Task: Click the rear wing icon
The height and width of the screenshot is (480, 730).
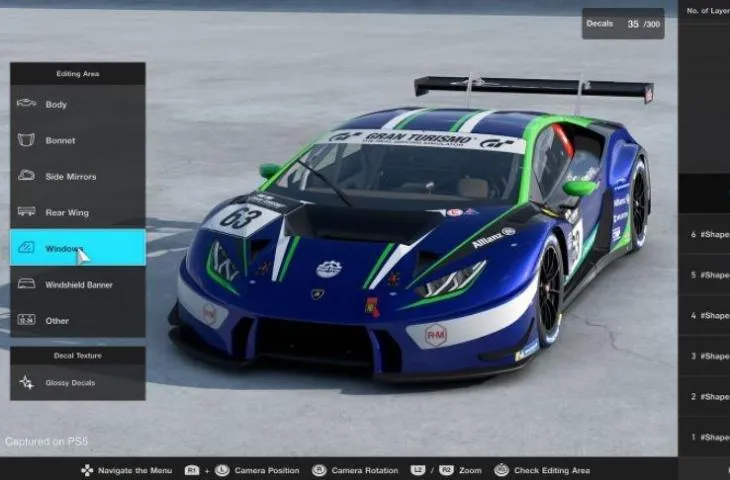Action: pyautogui.click(x=26, y=211)
